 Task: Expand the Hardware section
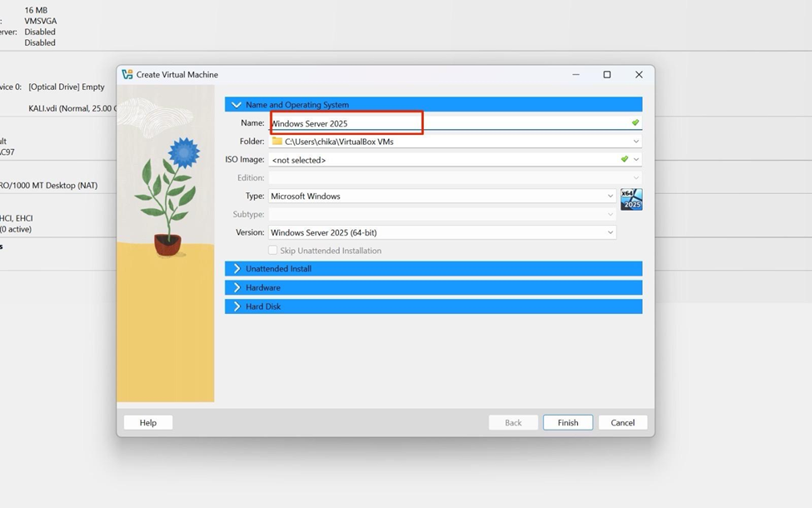click(x=433, y=287)
